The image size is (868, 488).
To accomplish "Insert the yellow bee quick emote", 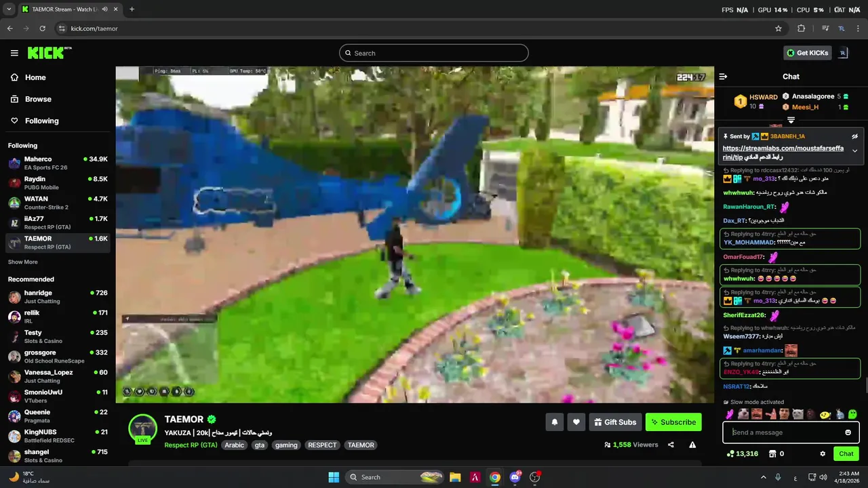I will (x=825, y=414).
